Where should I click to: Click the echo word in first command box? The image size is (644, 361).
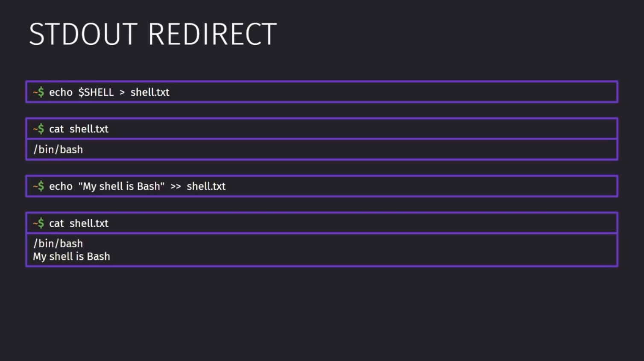coord(61,92)
